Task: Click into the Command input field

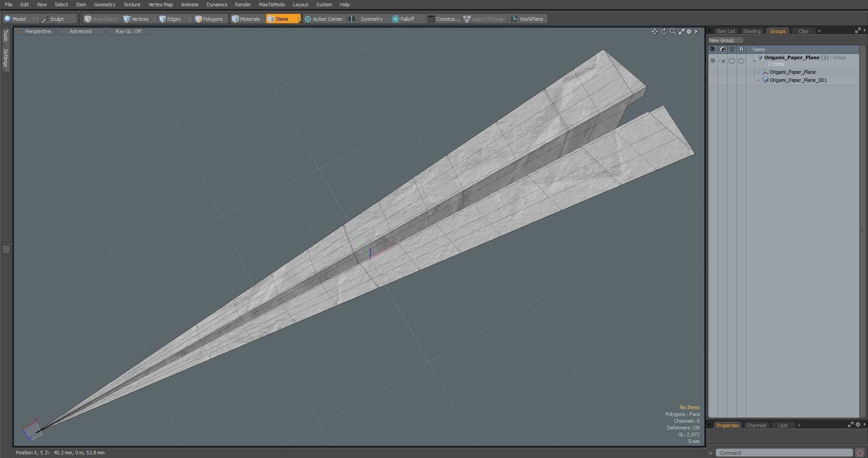Action: [784, 453]
